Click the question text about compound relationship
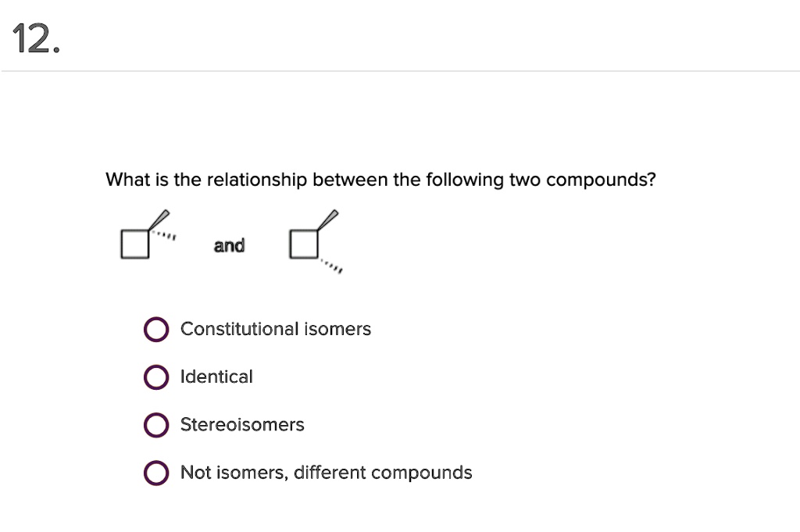Image resolution: width=800 pixels, height=532 pixels. [380, 180]
